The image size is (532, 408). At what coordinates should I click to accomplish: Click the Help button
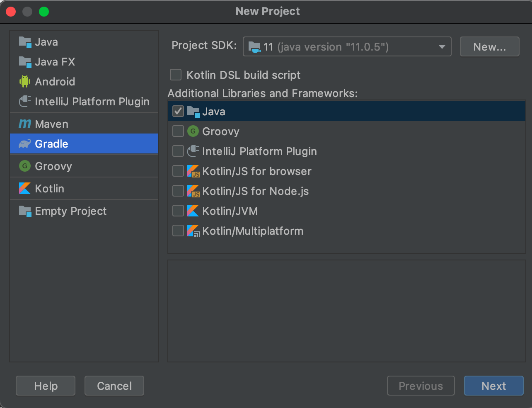click(46, 386)
